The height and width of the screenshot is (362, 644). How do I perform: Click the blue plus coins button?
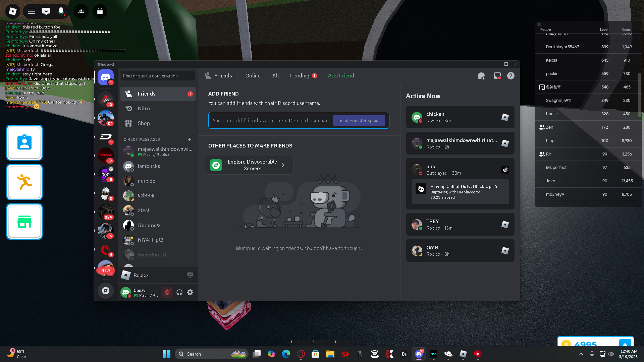point(625,343)
